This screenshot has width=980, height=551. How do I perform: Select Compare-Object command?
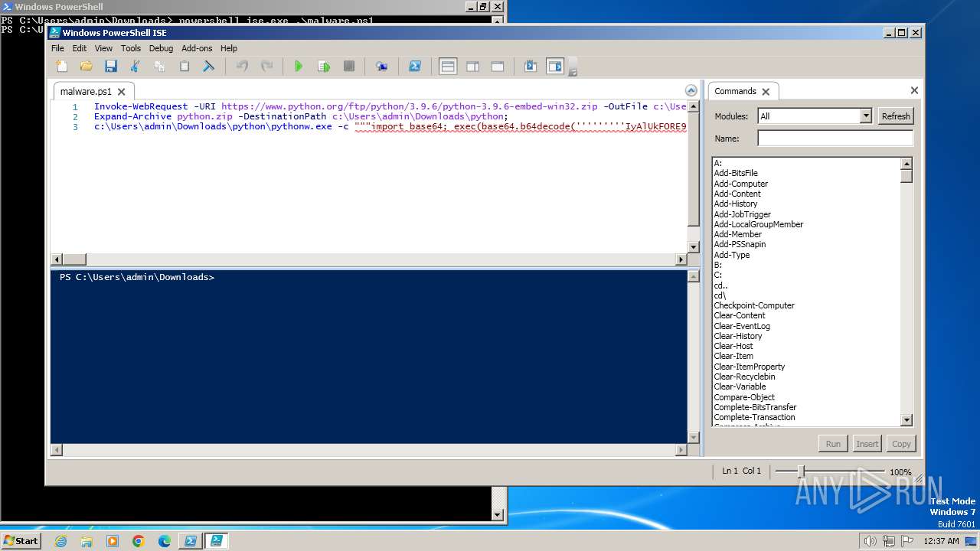point(744,397)
